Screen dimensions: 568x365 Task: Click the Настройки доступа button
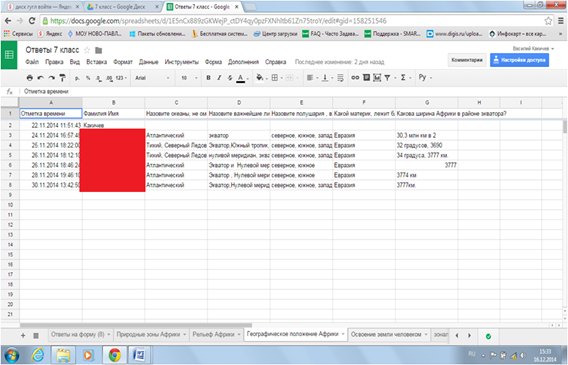519,60
